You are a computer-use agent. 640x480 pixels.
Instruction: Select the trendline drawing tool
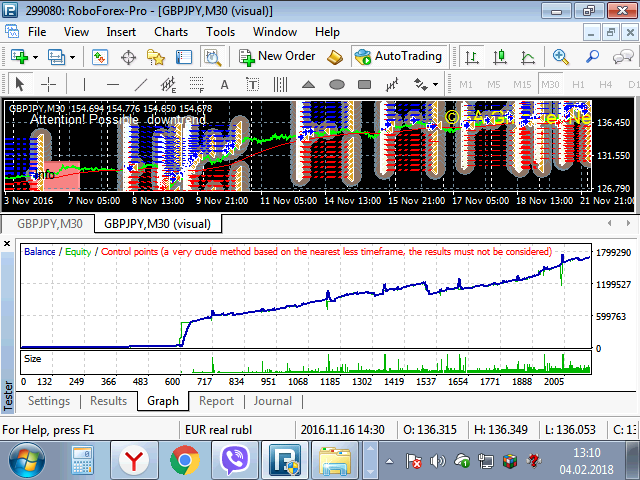click(x=141, y=84)
